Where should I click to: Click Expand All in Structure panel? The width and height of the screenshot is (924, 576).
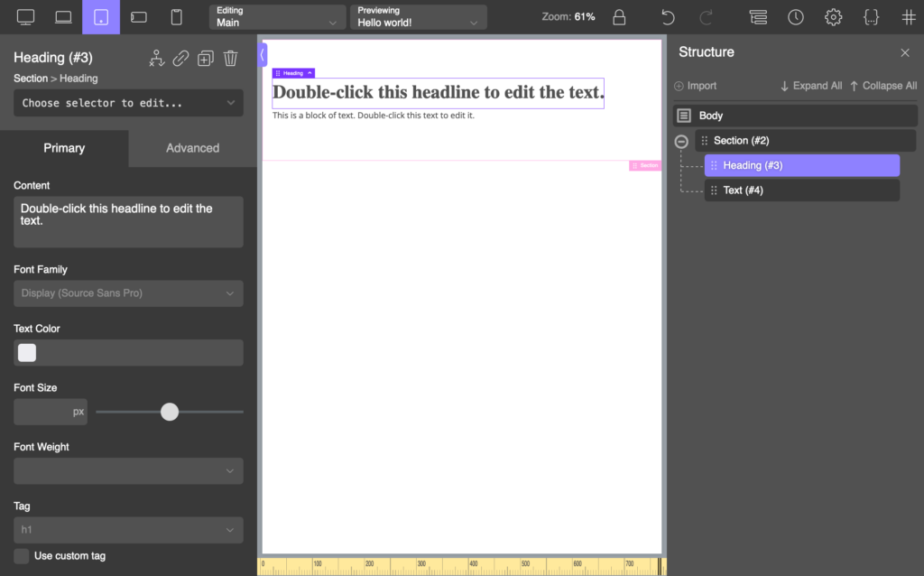[811, 86]
